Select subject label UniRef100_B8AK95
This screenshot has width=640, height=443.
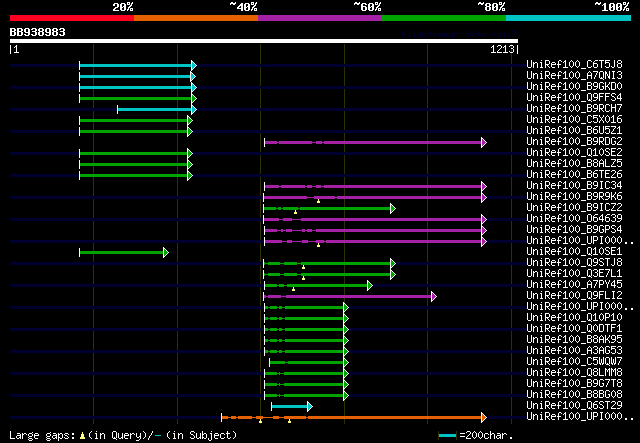574,340
